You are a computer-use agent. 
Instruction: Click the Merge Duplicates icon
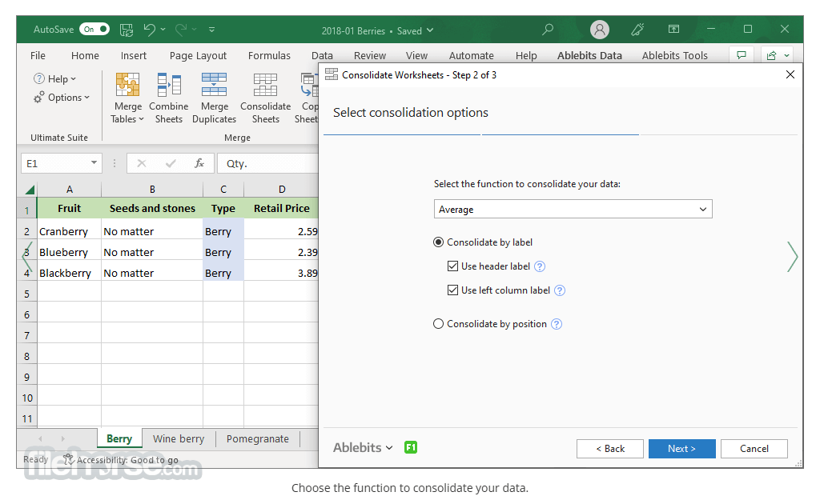tap(214, 84)
